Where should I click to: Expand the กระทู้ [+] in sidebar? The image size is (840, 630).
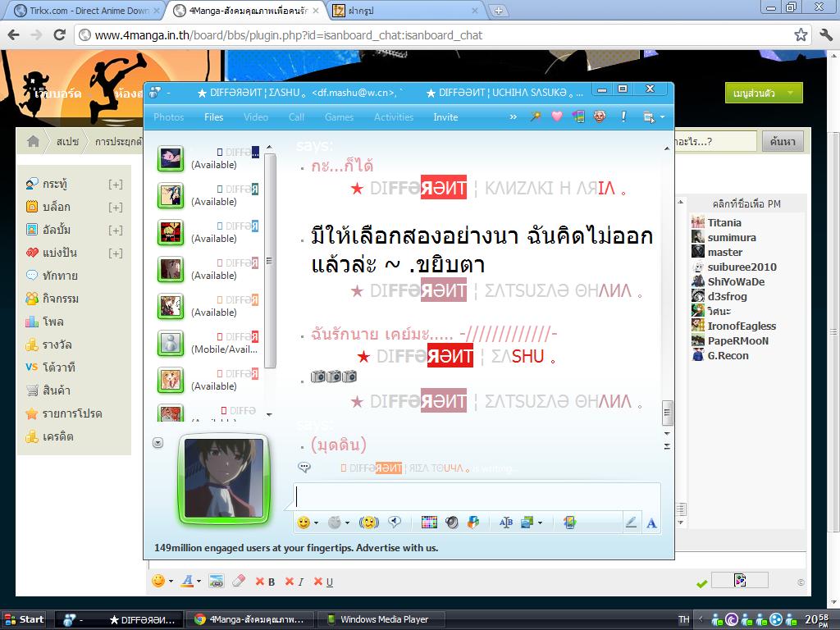(115, 185)
